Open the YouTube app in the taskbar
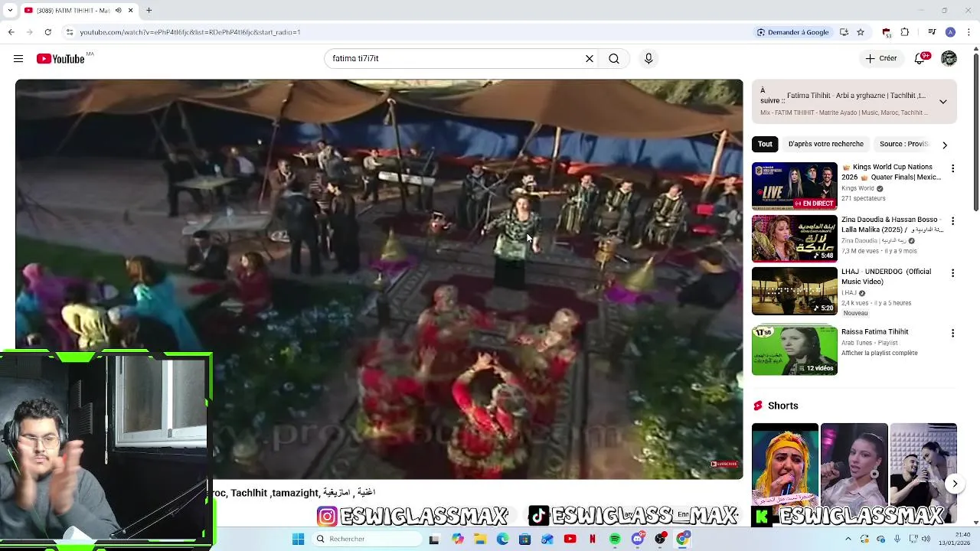Screen dimensions: 980x551 tap(570, 539)
